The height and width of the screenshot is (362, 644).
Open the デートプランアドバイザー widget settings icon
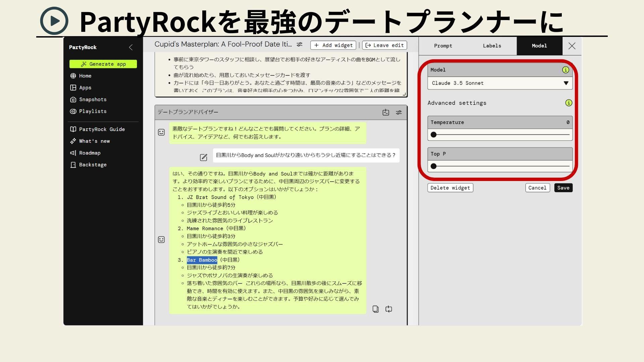(x=399, y=113)
